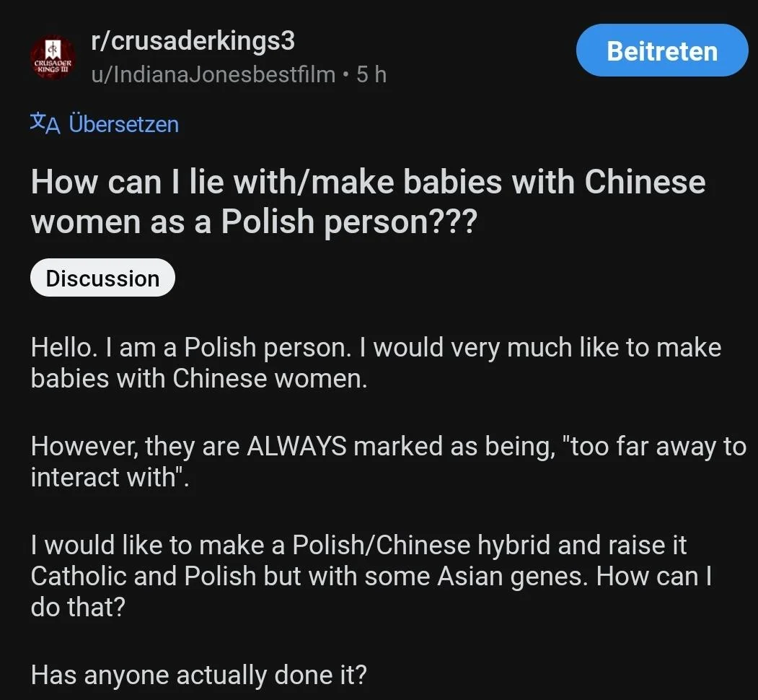
Task: Select the Discussion flair tag
Action: click(102, 278)
